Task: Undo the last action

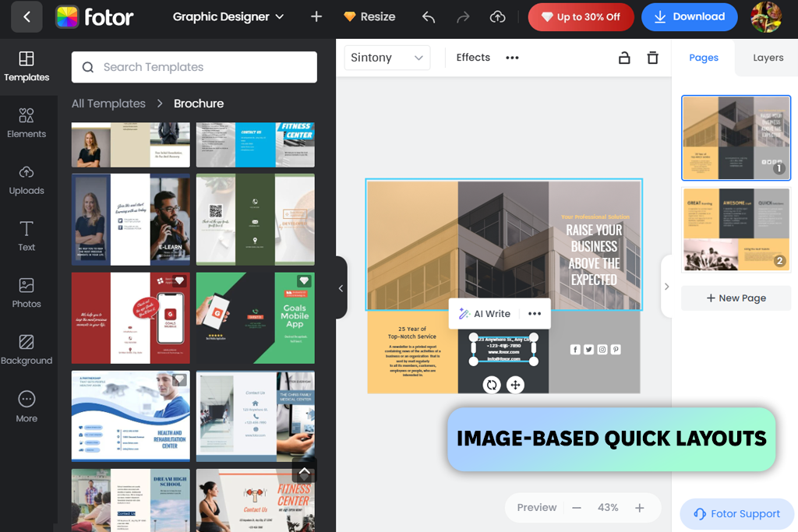Action: point(429,17)
